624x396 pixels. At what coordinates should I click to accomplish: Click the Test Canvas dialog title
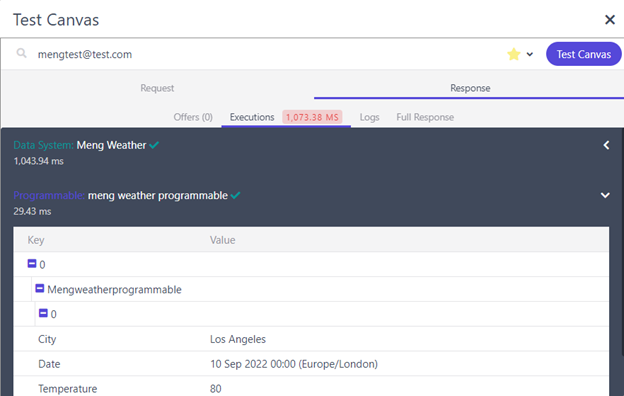point(56,20)
